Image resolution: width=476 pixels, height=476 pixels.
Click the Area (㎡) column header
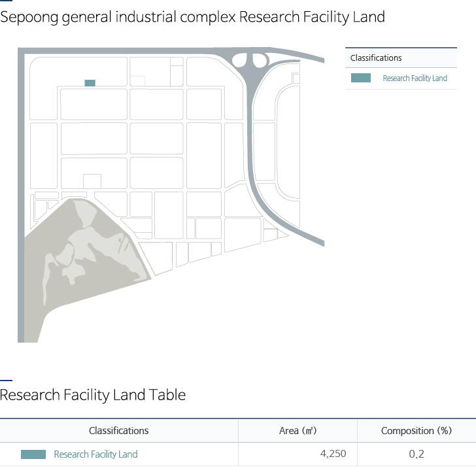[297, 431]
